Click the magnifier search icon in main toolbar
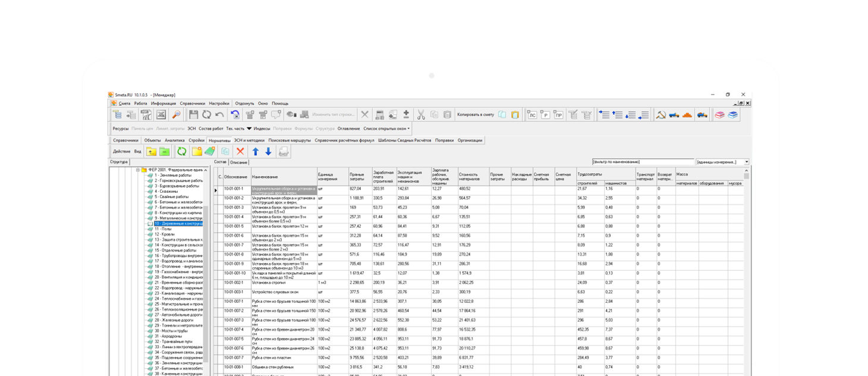This screenshot has height=376, width=868. coord(176,115)
